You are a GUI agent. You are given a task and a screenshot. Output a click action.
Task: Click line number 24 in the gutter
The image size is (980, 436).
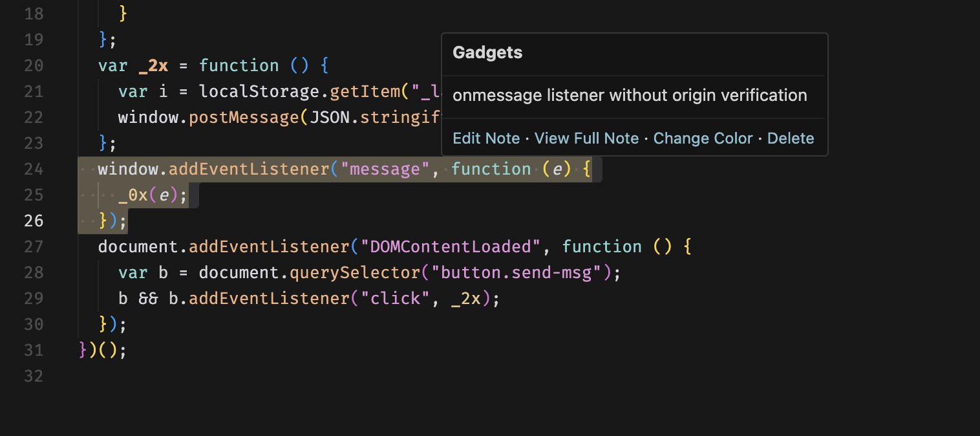point(34,169)
